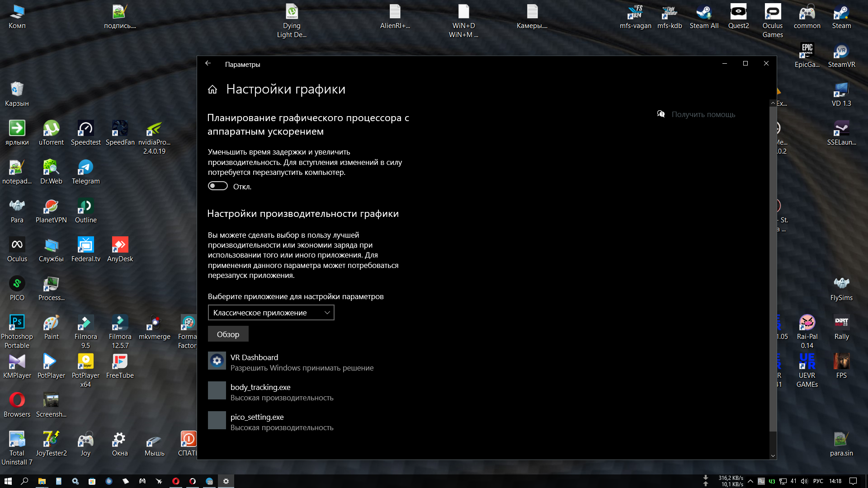Open notification center icon
868x488 pixels.
[x=853, y=481]
